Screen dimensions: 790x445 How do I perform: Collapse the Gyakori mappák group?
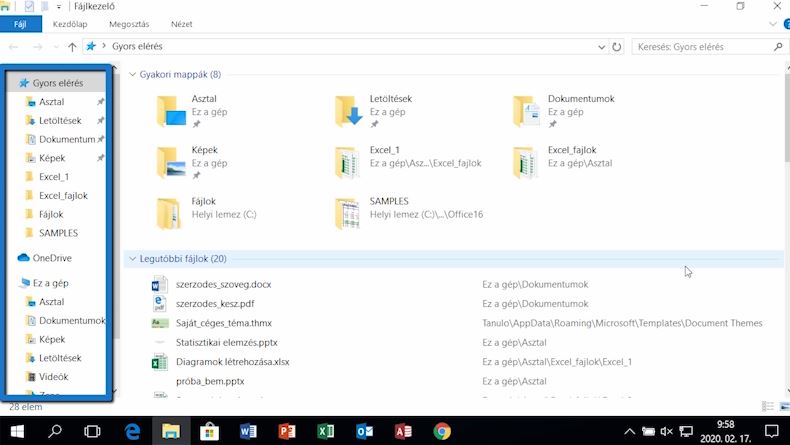tap(133, 74)
